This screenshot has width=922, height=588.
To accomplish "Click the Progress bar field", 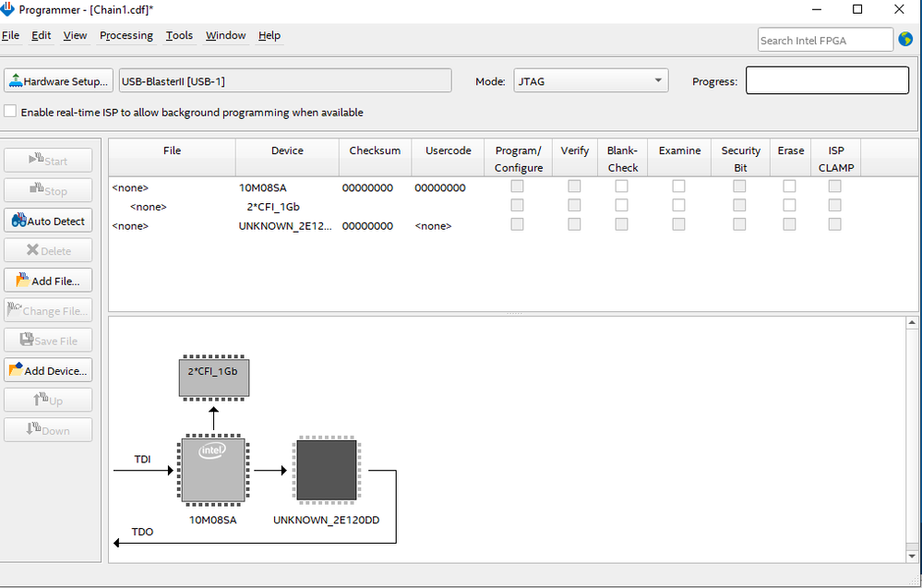I will click(827, 81).
